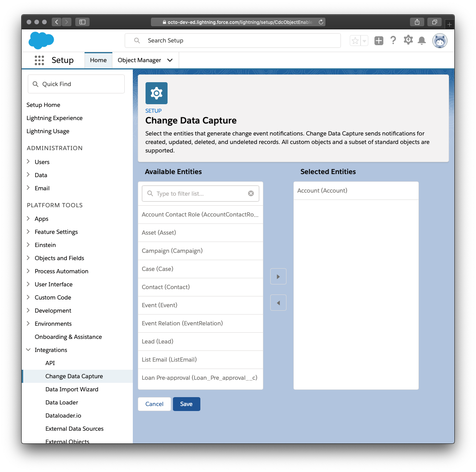The width and height of the screenshot is (476, 472).
Task: Expand the Custom Code section
Action: tap(28, 297)
